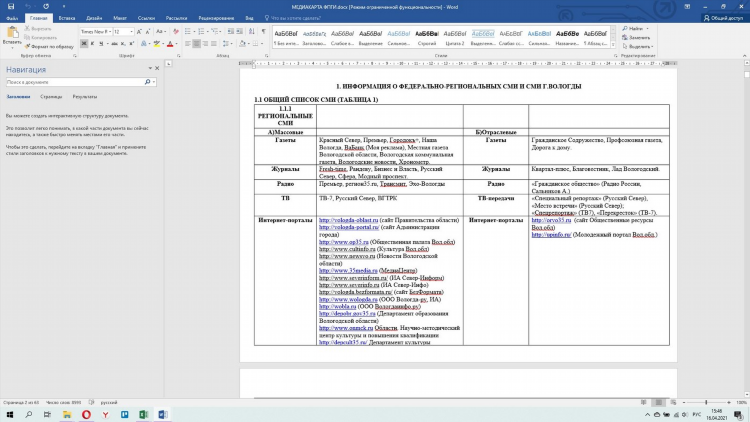Open bullets list dropdown arrow
The image size is (750, 422).
[193, 32]
